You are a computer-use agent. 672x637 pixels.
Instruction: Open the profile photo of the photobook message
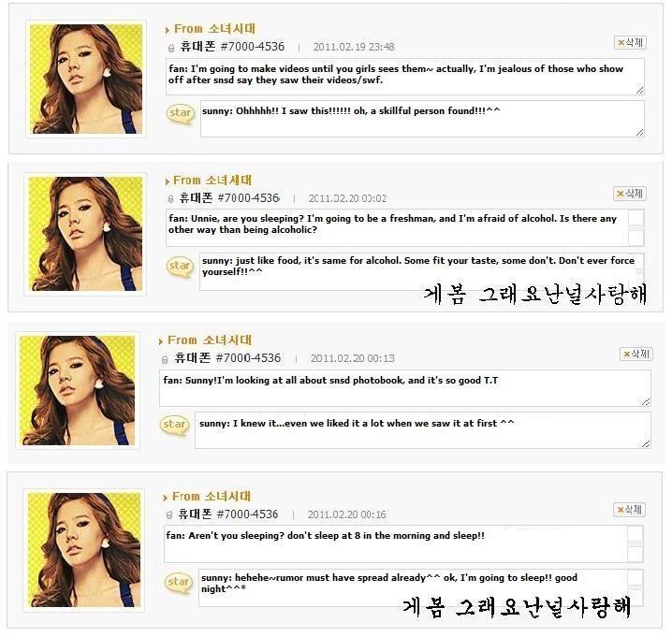pos(78,390)
